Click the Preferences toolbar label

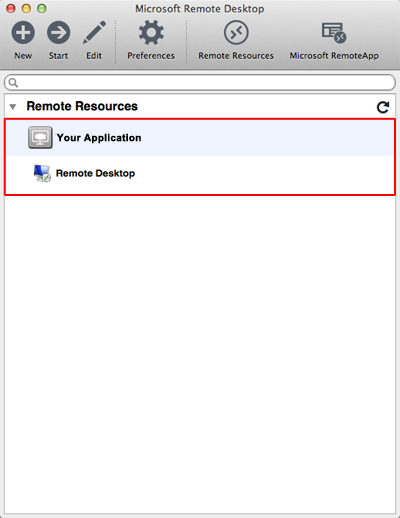coord(151,56)
